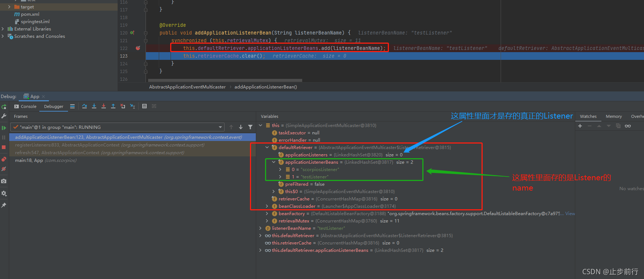The height and width of the screenshot is (279, 644).
Task: Select the addApplicationListenerBean:123 frame
Action: pyautogui.click(x=132, y=137)
